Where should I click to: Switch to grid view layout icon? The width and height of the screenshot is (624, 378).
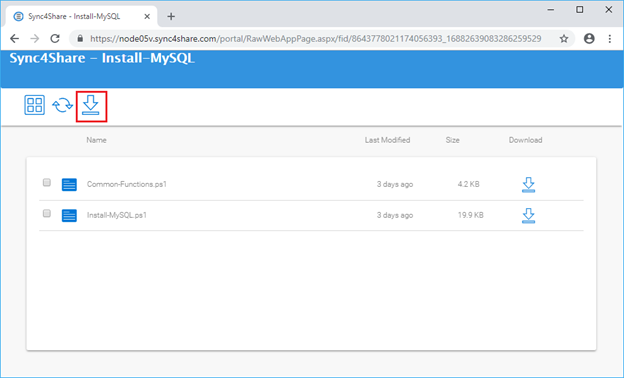click(x=35, y=105)
